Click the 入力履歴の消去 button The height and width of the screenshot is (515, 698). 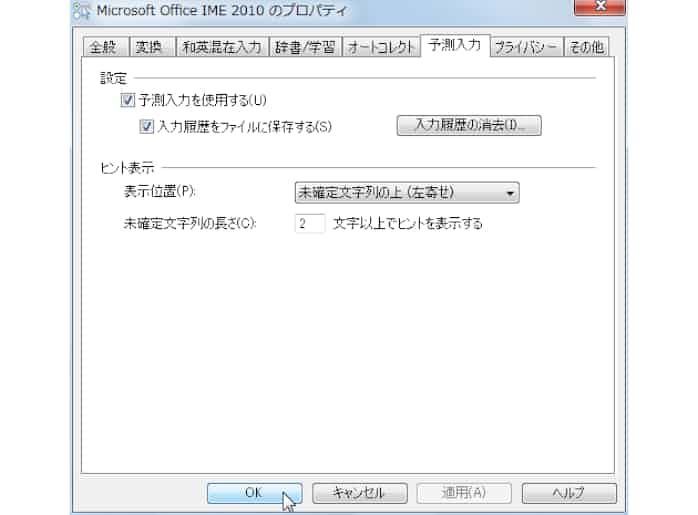pos(469,125)
